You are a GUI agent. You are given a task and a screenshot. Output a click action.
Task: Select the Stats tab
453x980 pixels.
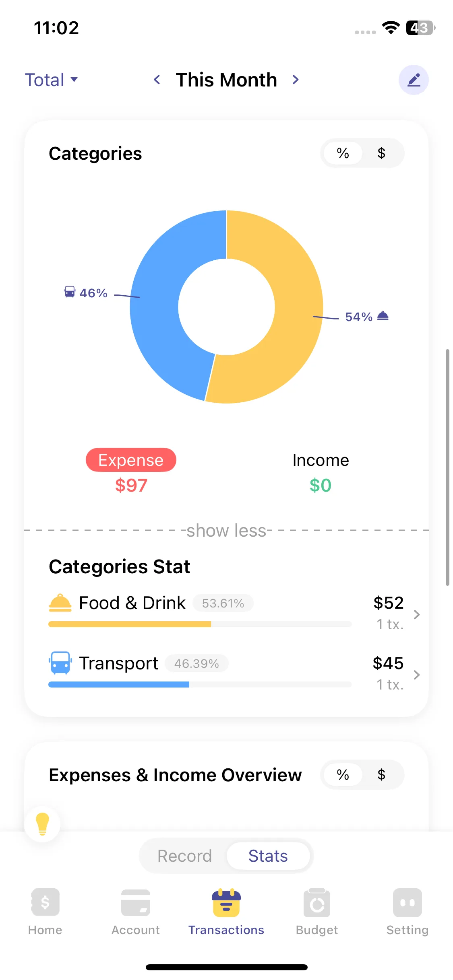click(268, 856)
